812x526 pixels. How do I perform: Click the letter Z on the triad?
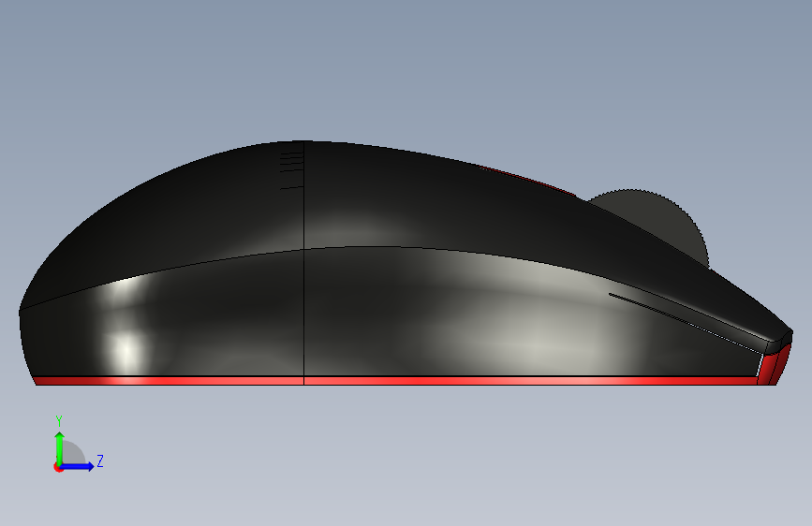click(100, 460)
